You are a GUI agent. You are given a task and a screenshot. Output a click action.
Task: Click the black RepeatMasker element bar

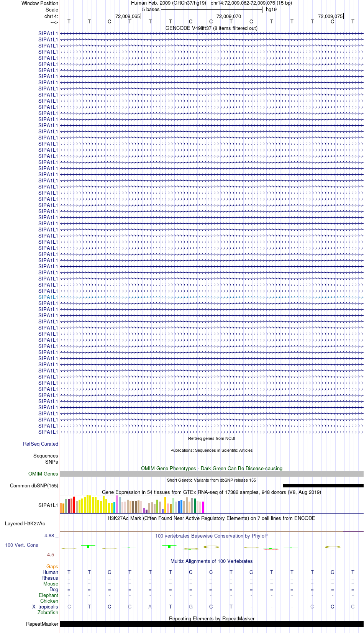pos(212,624)
